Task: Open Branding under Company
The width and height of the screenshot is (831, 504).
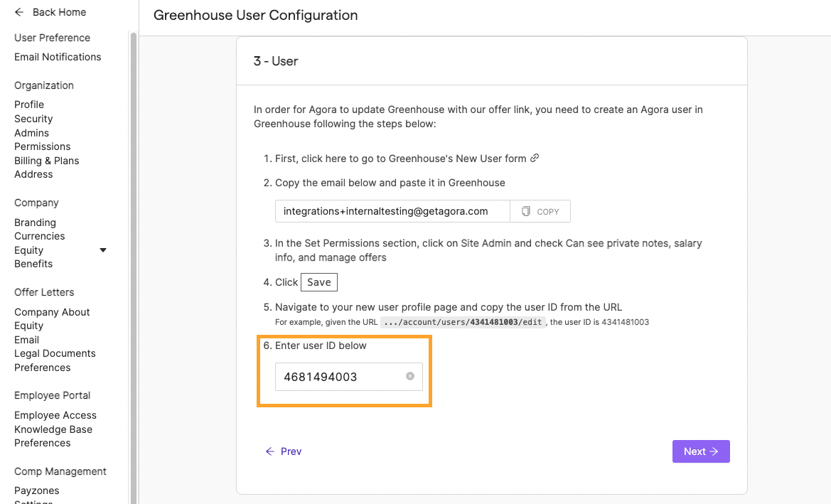Action: 35,222
